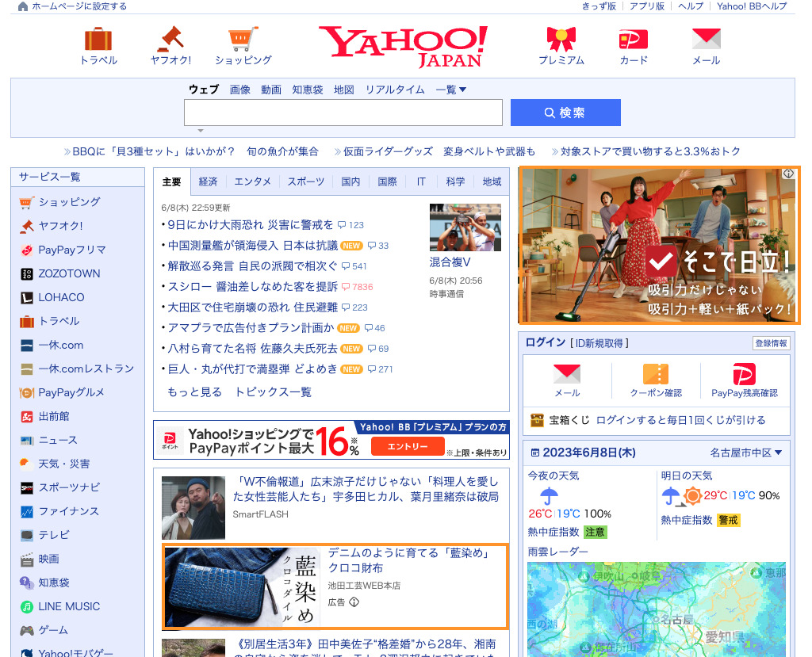Screen dimensions: 812x657
Task: Click the Yahoo! JAPAN logo
Action: (x=404, y=47)
